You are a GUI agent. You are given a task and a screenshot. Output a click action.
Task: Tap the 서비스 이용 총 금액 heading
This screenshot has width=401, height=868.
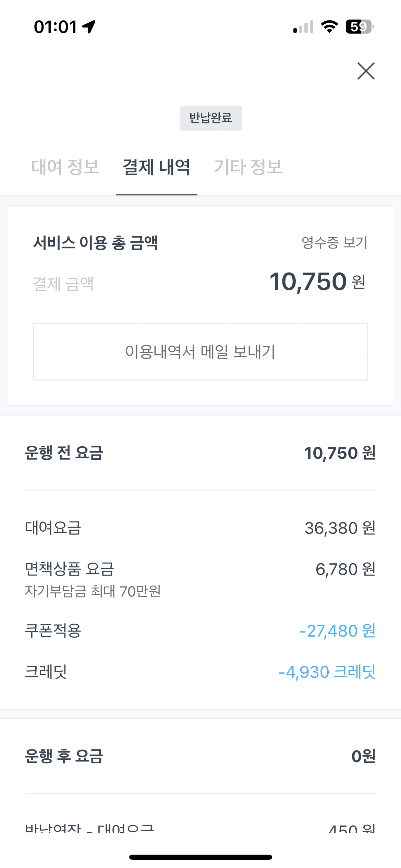pyautogui.click(x=95, y=243)
